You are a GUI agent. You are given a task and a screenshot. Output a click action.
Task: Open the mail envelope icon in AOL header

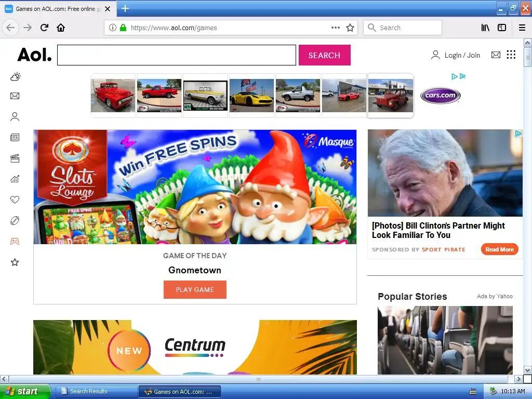pyautogui.click(x=496, y=55)
